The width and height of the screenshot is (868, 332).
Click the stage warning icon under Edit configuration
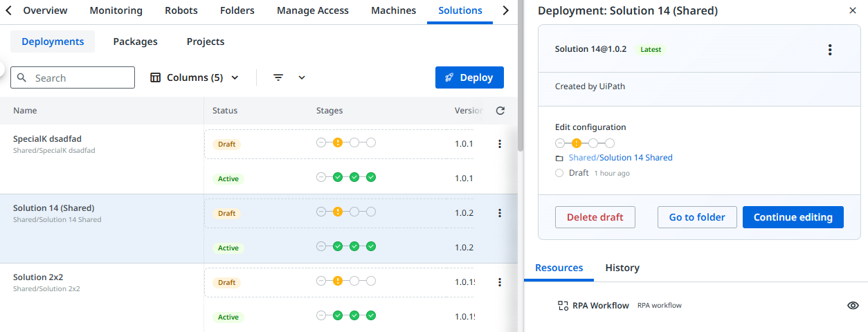tap(577, 143)
